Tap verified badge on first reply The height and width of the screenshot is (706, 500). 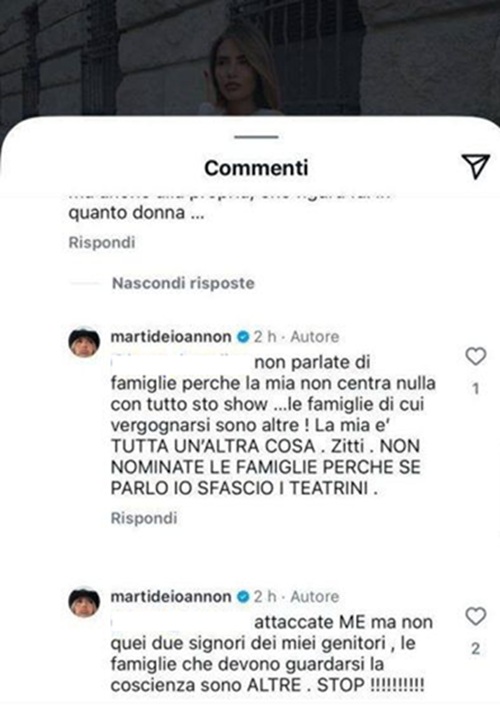[243, 337]
